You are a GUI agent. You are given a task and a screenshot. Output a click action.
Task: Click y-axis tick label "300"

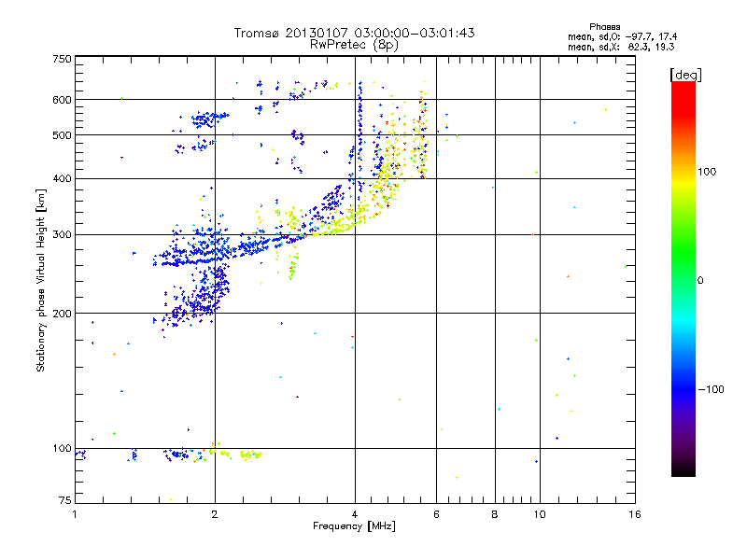(62, 234)
